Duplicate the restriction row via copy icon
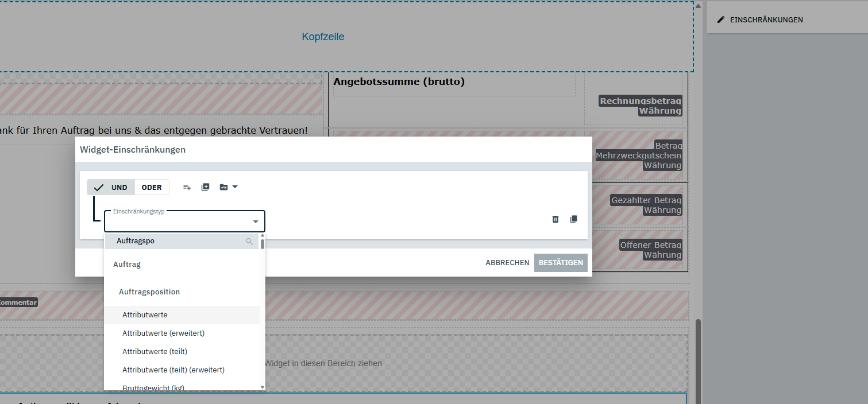The image size is (868, 404). pyautogui.click(x=573, y=219)
